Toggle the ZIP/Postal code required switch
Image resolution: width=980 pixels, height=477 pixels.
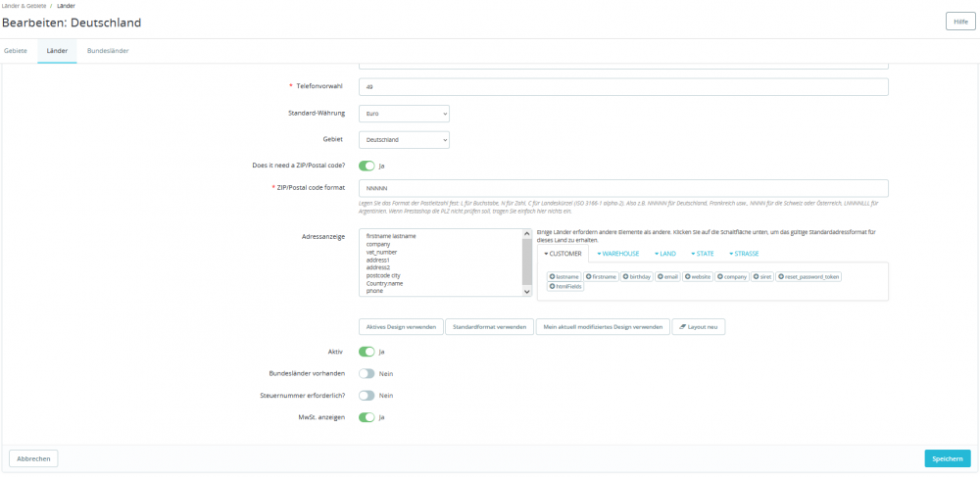(367, 167)
